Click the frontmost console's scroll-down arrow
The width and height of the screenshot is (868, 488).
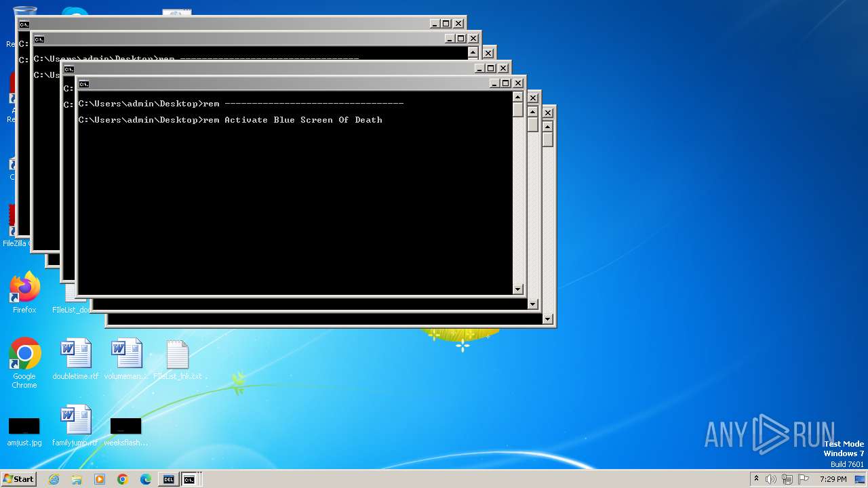click(x=518, y=289)
